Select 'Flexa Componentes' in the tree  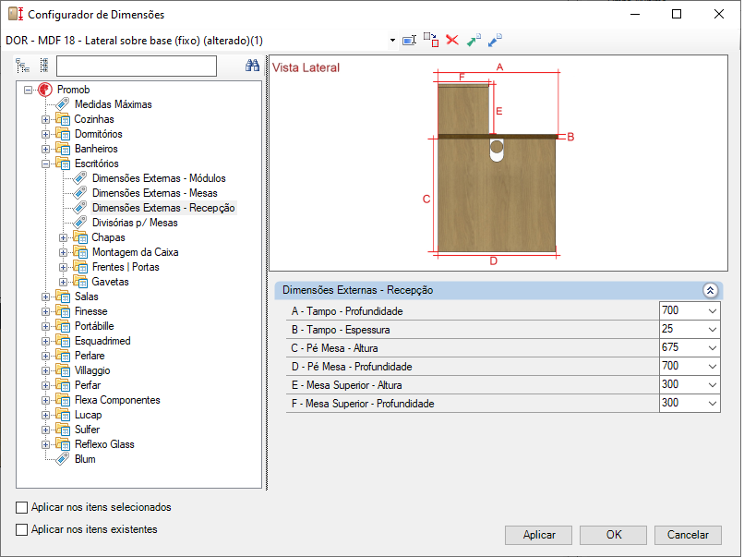[x=117, y=400]
